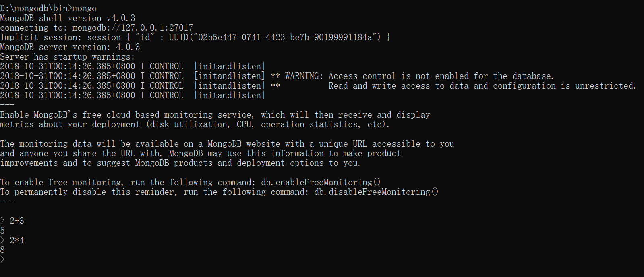Click the session UUID string
This screenshot has height=277, width=644.
[x=275, y=37]
